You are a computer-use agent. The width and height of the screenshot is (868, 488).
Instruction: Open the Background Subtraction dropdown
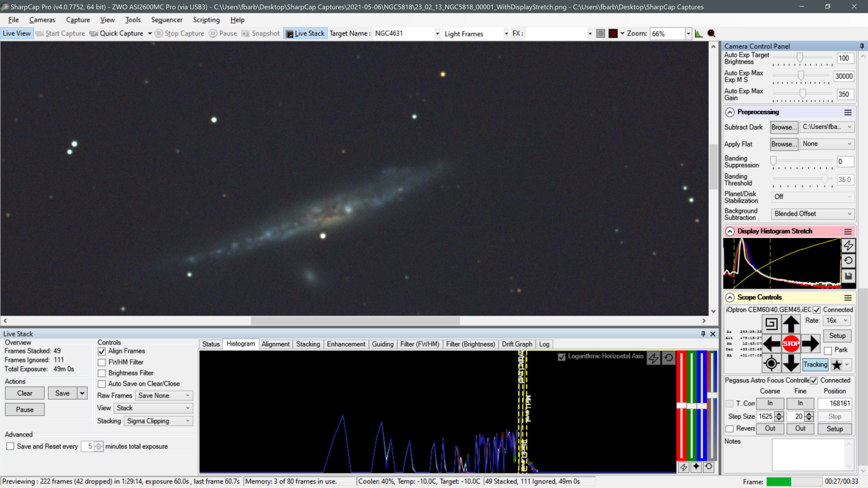813,214
